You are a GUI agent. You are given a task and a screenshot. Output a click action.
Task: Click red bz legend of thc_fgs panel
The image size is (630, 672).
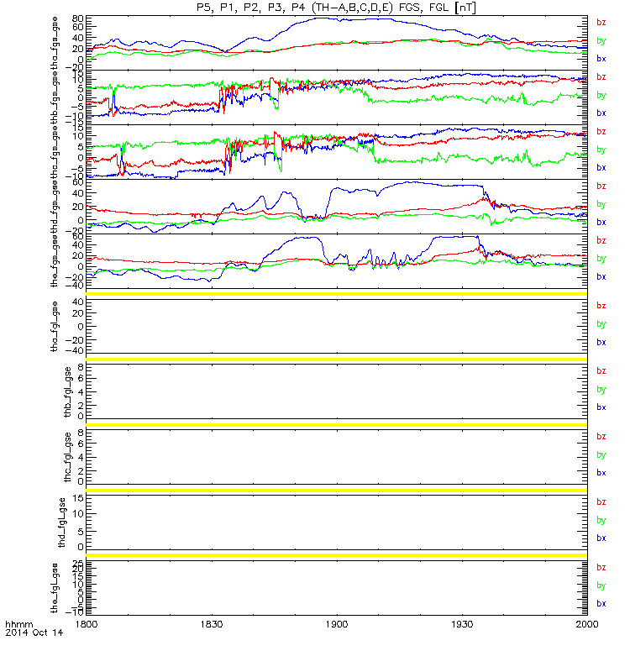point(601,131)
